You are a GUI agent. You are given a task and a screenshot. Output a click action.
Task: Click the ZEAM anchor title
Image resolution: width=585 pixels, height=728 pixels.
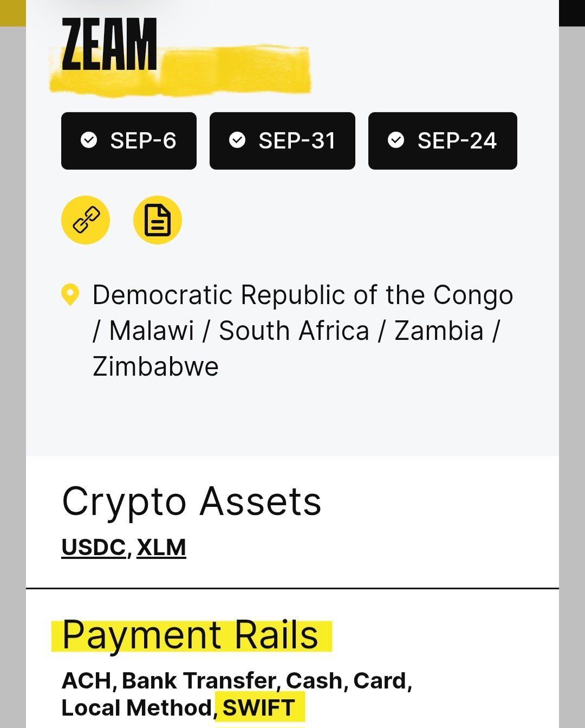(109, 44)
